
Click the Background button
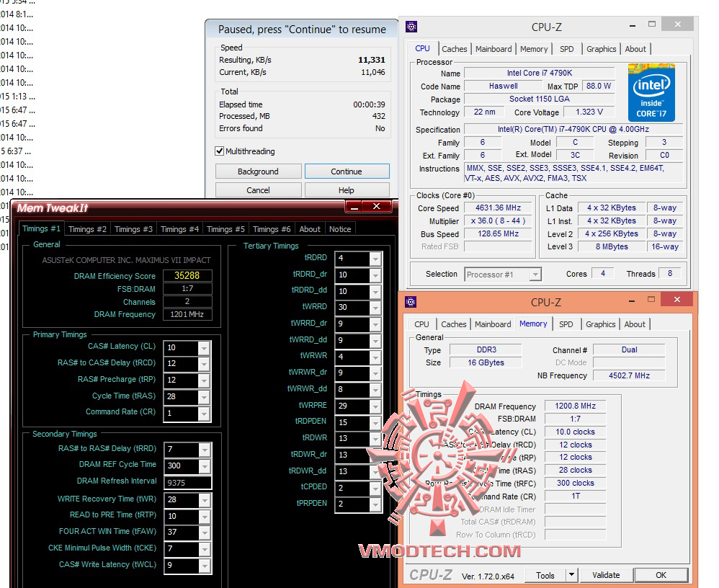tap(258, 171)
